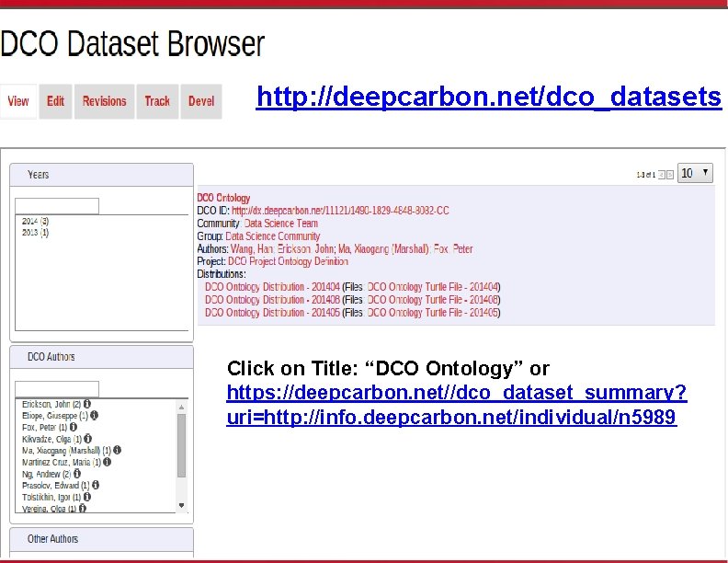Select Ng, Andrew (2) in DCO Authors
This screenshot has height=563, width=728.
tap(47, 474)
